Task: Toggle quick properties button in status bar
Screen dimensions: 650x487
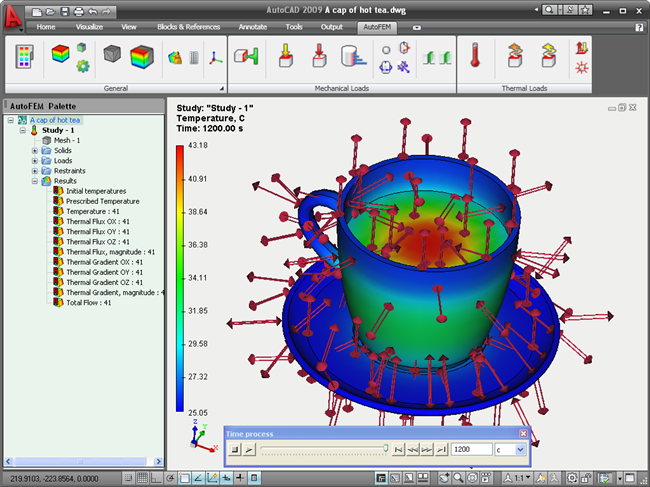Action: (254, 478)
